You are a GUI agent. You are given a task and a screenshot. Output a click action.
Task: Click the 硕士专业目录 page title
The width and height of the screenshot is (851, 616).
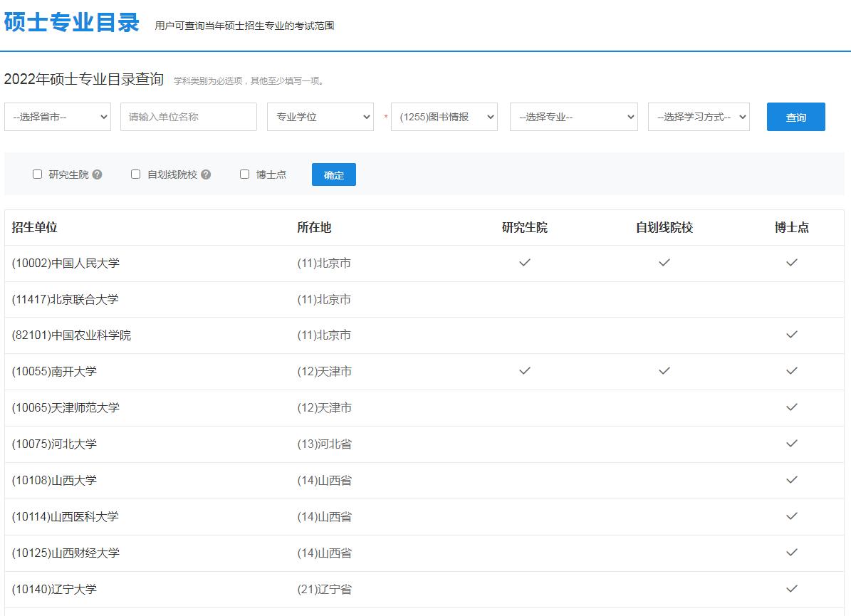click(x=72, y=22)
